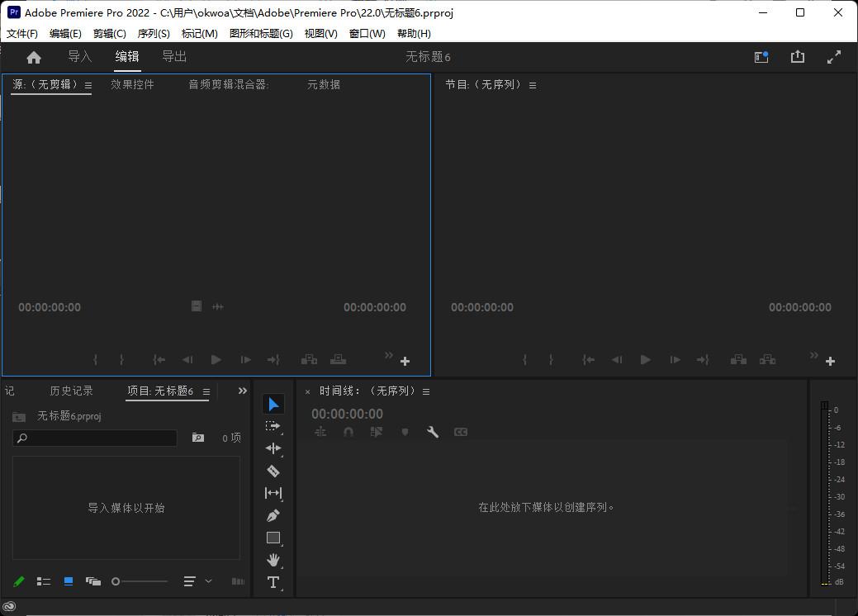Open the workspaces icon in header
Screen dimensions: 858x616
tap(761, 57)
